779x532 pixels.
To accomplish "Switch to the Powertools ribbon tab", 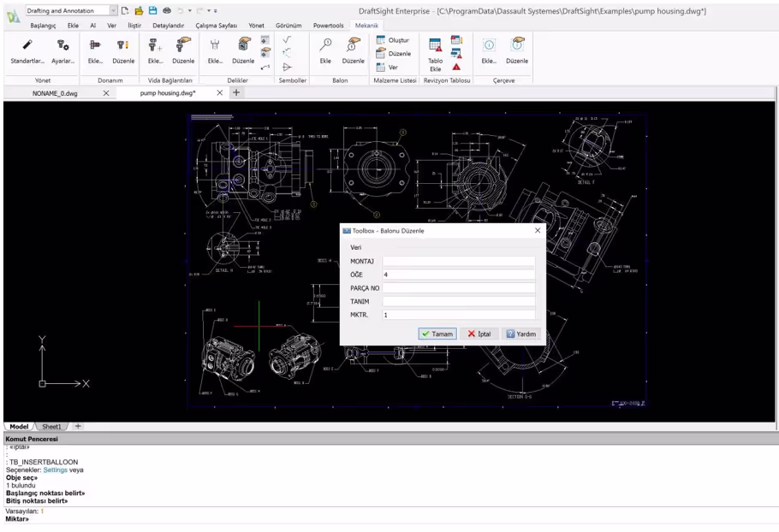I will click(x=328, y=26).
